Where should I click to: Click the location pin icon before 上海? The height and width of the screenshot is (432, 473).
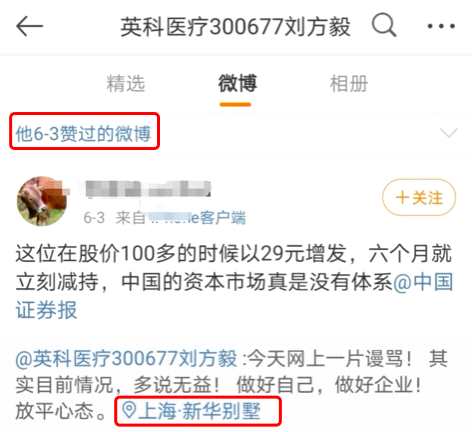pyautogui.click(x=129, y=410)
